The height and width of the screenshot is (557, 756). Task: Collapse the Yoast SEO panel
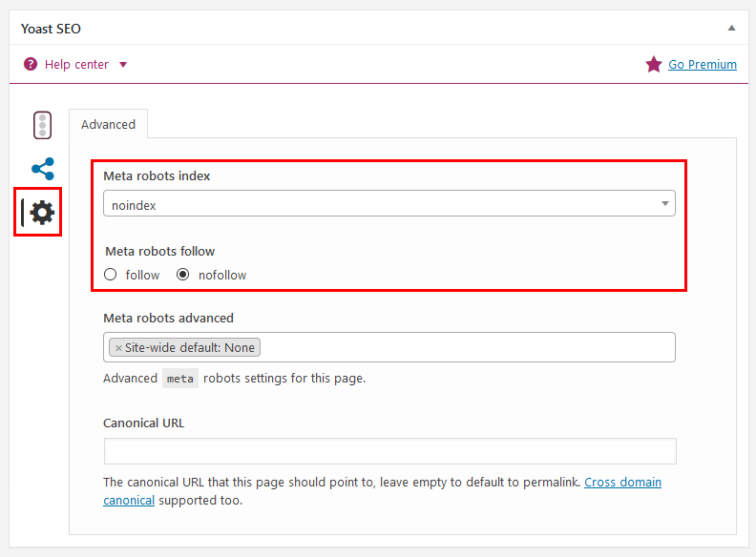[731, 29]
